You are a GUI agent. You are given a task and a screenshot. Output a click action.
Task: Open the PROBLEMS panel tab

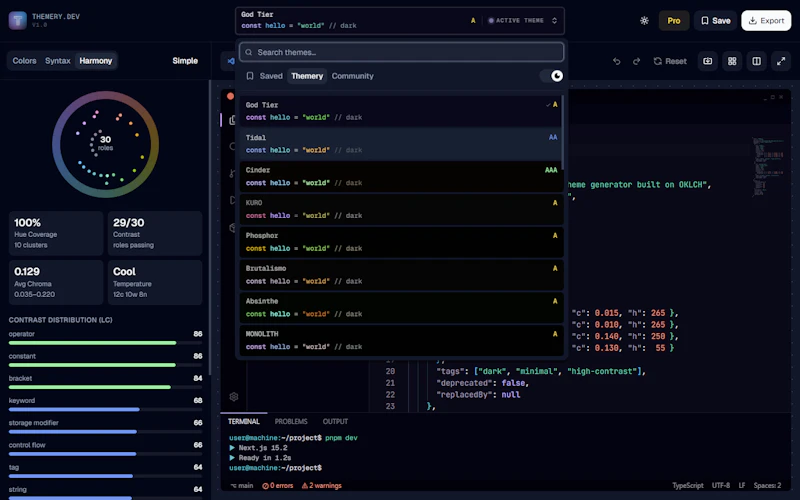pyautogui.click(x=291, y=421)
